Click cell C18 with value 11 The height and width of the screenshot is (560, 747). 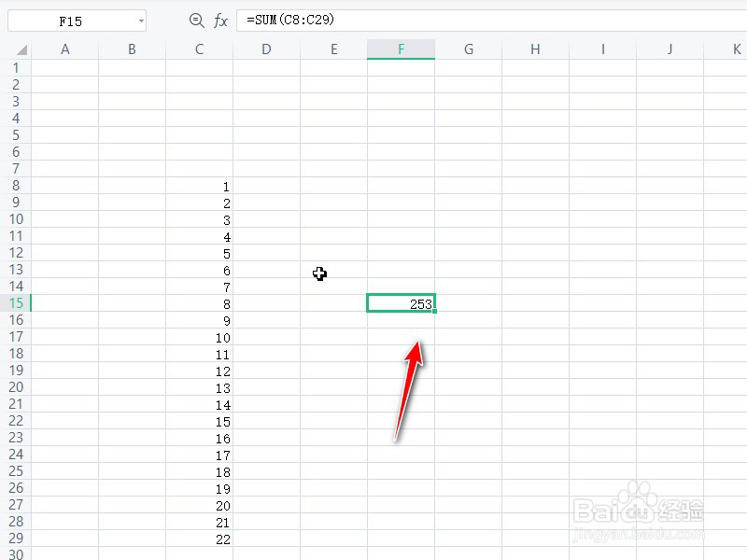click(x=199, y=354)
